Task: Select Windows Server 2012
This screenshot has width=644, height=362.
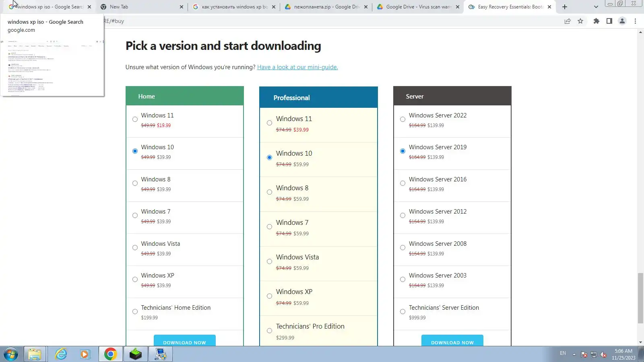Action: [x=402, y=216]
